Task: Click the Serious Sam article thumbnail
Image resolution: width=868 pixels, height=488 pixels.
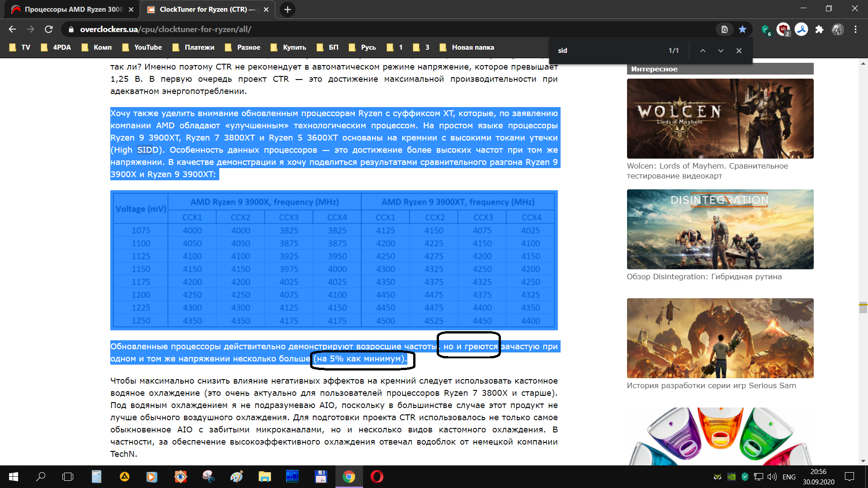Action: 720,338
